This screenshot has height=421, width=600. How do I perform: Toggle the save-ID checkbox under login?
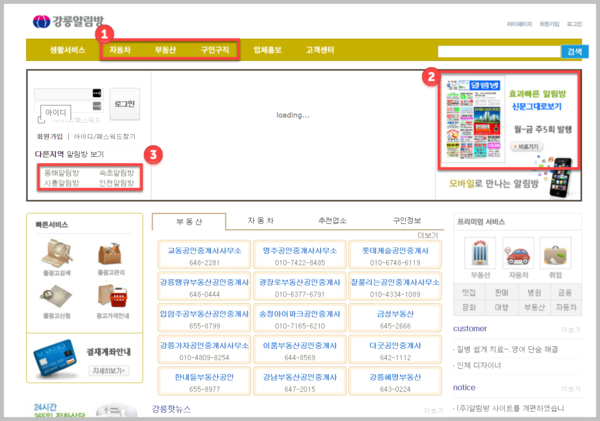41,120
